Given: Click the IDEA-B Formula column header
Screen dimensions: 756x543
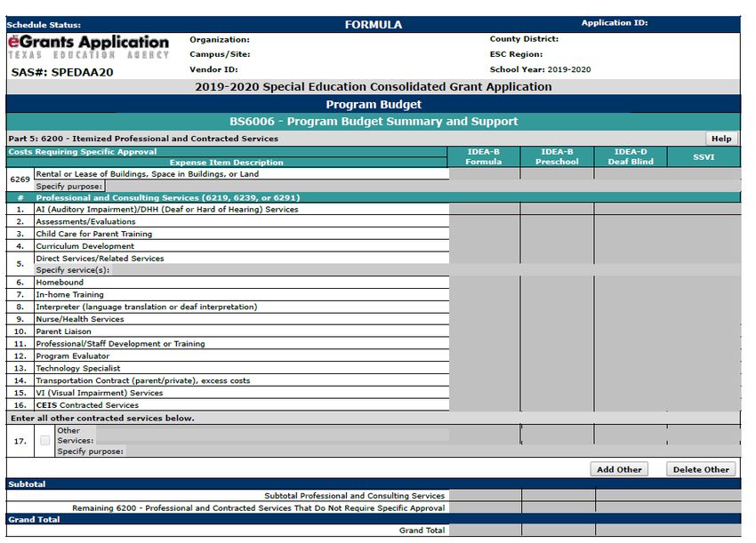Looking at the screenshot, I should [484, 156].
